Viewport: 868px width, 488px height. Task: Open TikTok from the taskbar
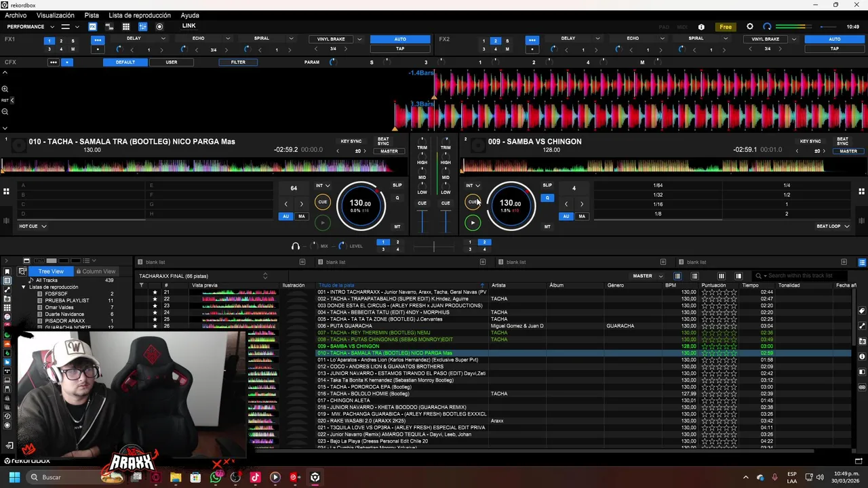[x=255, y=477]
